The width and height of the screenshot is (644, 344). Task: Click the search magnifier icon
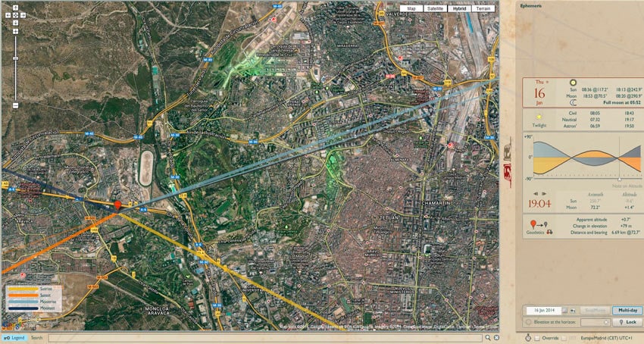pyautogui.click(x=487, y=338)
